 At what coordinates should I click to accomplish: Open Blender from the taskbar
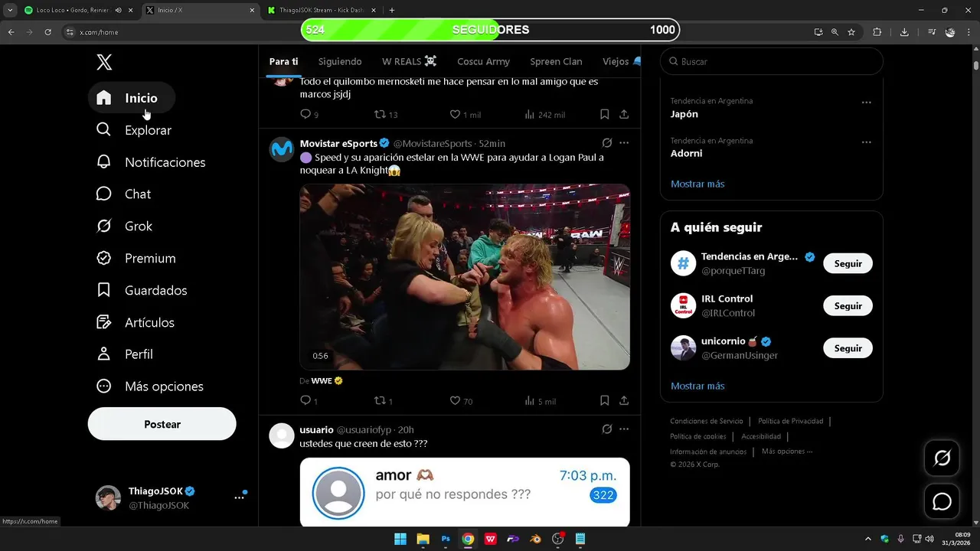(536, 539)
